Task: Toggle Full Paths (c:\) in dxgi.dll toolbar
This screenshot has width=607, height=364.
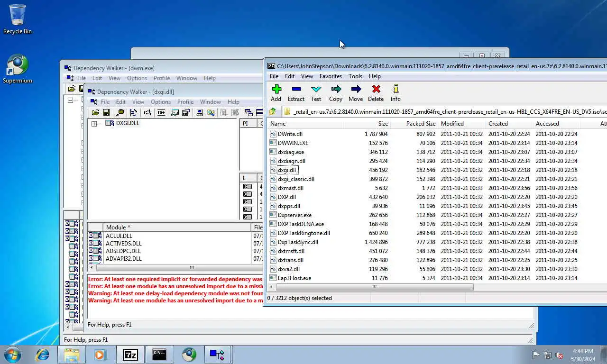Action: click(147, 112)
